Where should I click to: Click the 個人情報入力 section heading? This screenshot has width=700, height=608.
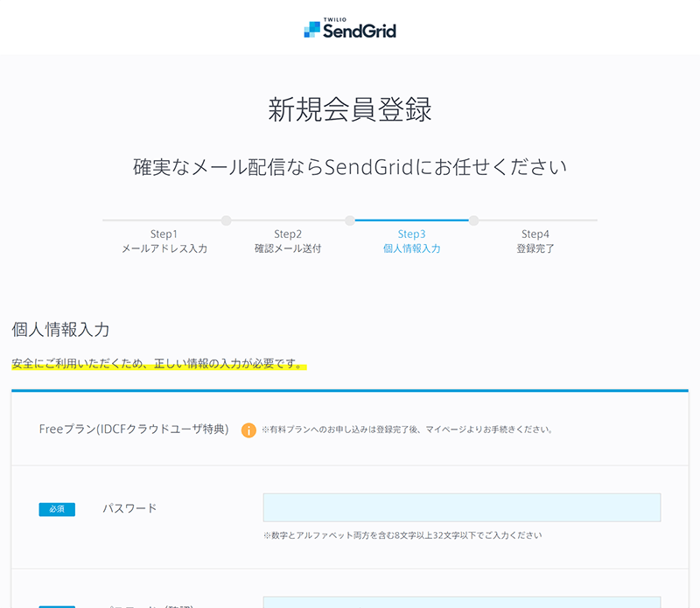(60, 330)
